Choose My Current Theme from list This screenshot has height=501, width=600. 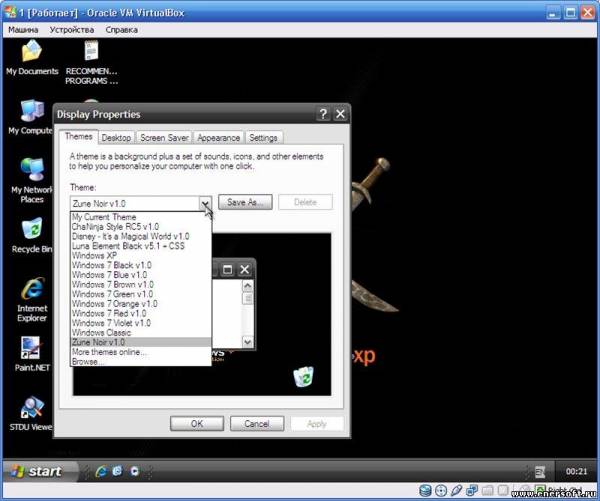pyautogui.click(x=141, y=217)
